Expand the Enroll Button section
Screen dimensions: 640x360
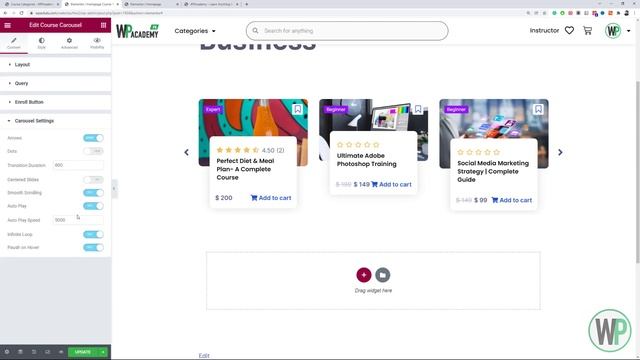(x=56, y=102)
